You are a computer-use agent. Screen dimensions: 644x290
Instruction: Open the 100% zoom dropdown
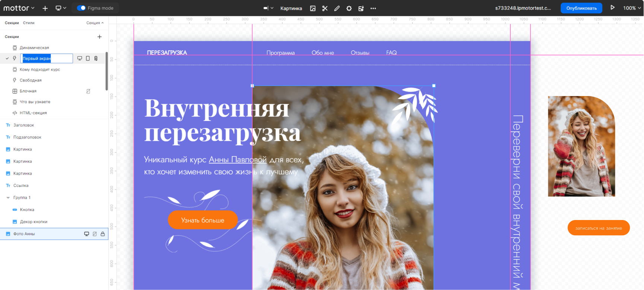(x=632, y=8)
